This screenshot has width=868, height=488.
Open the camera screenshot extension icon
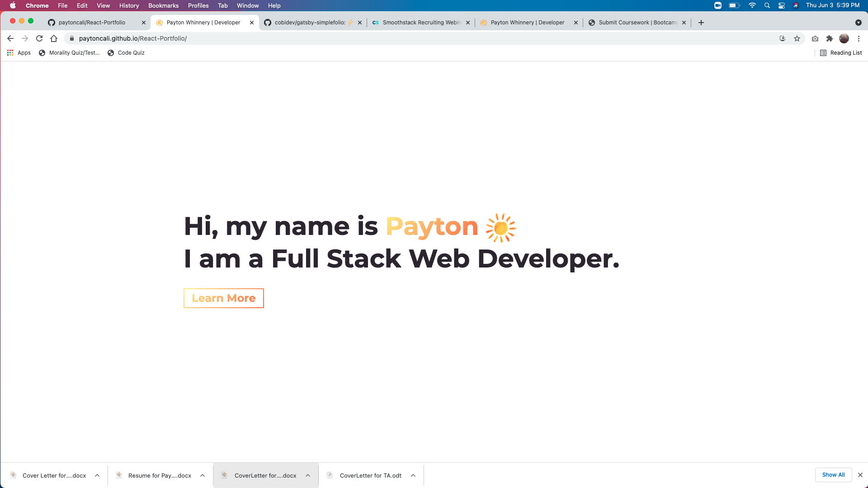pos(815,38)
